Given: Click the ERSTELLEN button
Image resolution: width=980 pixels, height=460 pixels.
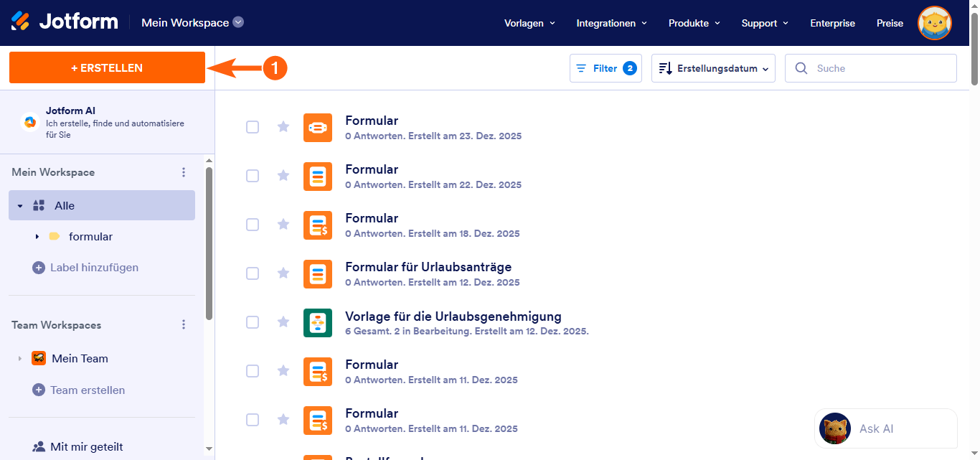Looking at the screenshot, I should point(106,67).
